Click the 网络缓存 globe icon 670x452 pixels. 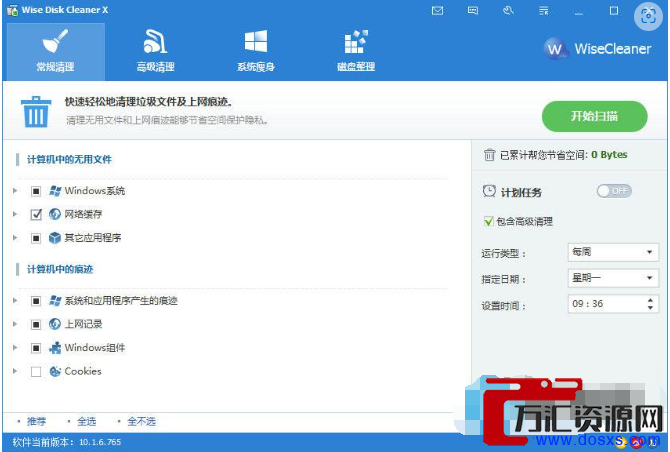(x=55, y=214)
